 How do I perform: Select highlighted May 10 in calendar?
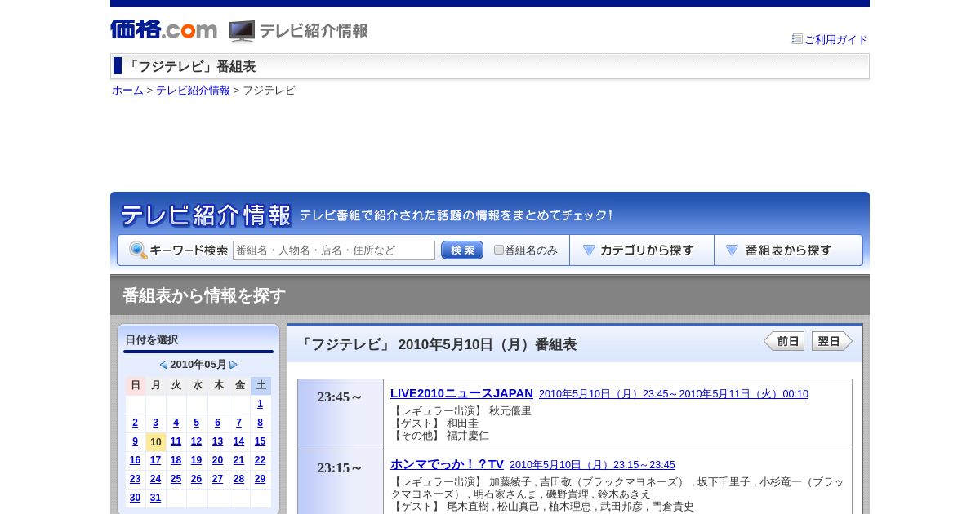coord(155,441)
